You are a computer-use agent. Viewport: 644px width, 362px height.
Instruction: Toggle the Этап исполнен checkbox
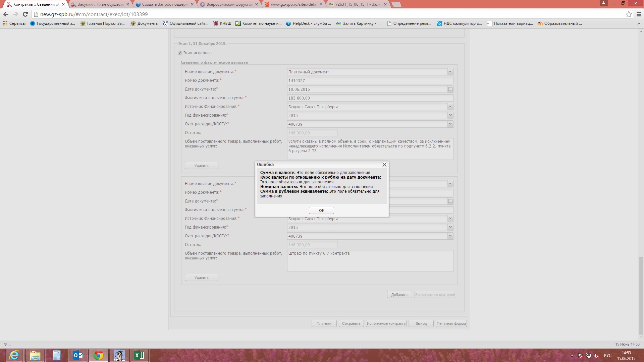[x=180, y=53]
